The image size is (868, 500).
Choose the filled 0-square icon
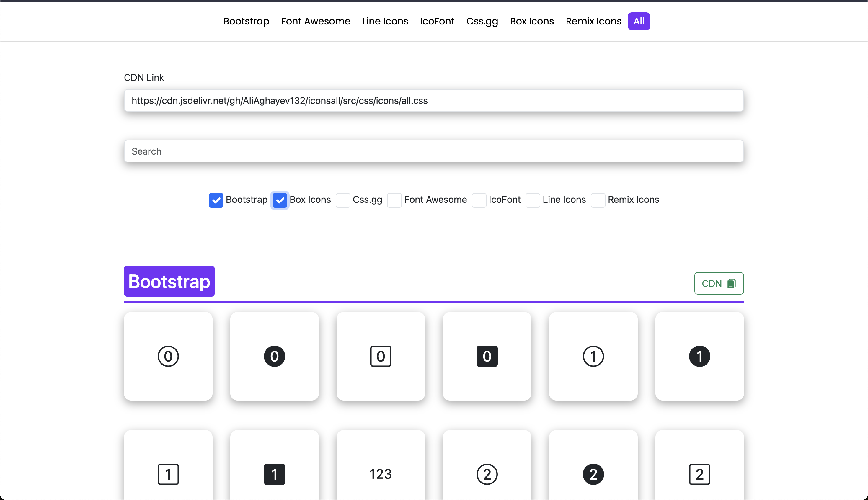pos(487,356)
